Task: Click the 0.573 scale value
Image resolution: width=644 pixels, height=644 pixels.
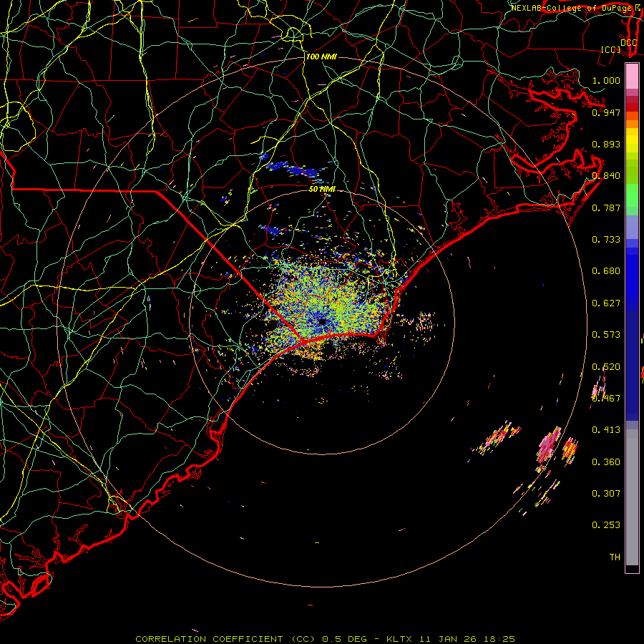Action: coord(606,335)
